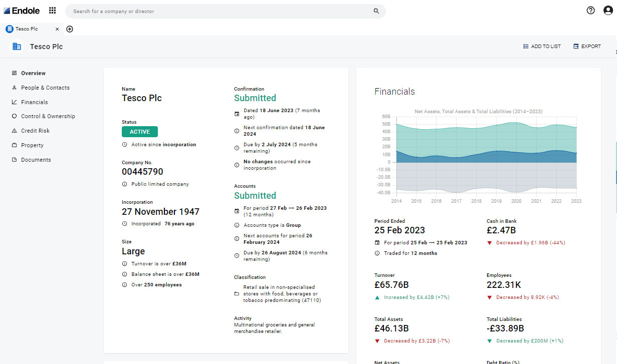The image size is (617, 364).
Task: Open the Documents section
Action: tap(36, 160)
